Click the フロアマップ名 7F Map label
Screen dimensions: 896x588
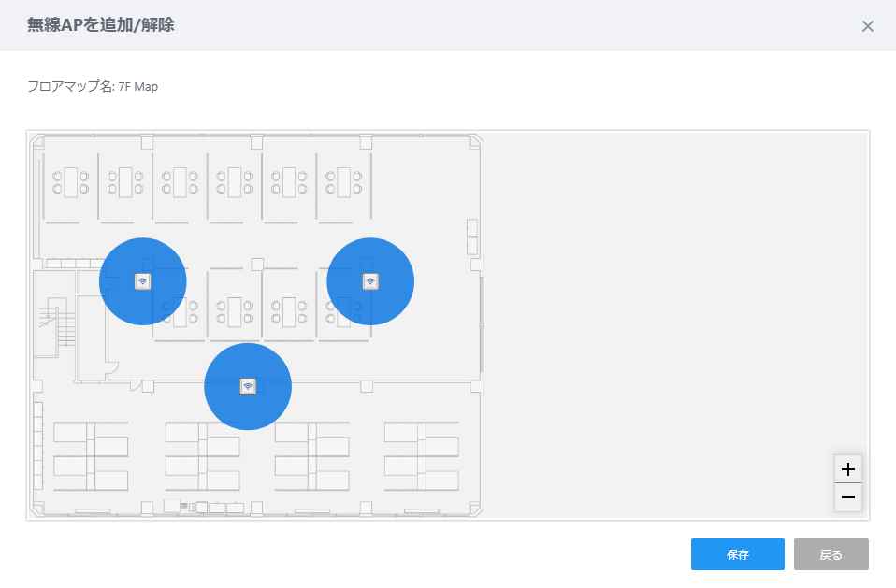pos(93,87)
